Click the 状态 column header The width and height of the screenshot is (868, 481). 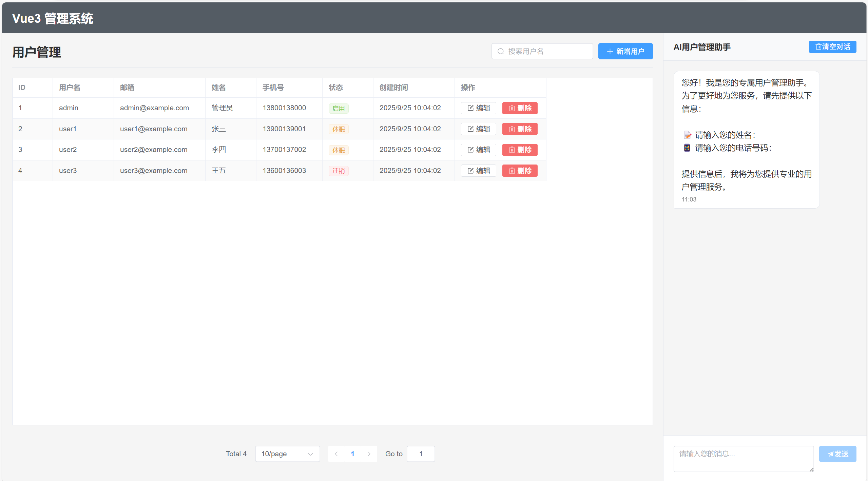click(336, 88)
